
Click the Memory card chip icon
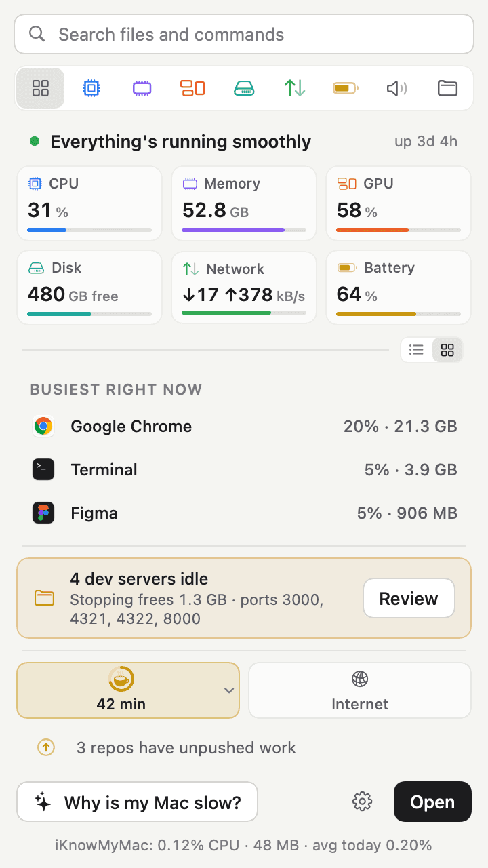190,184
